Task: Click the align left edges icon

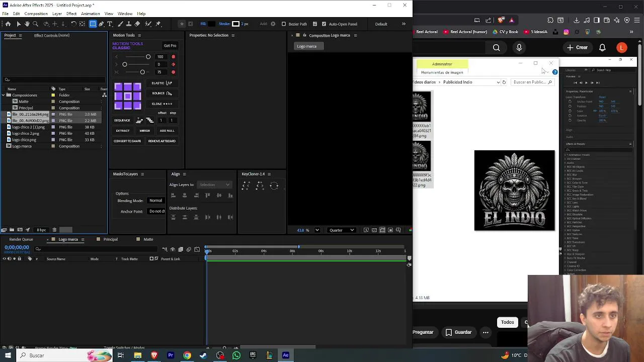Action: coord(173,195)
